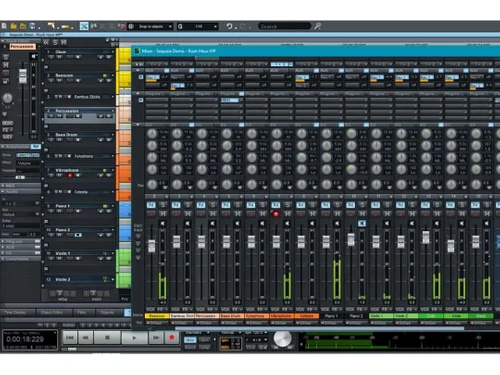This screenshot has height=375, width=500.
Task: Click the time counter display 0:00:18:229
Action: (x=25, y=339)
